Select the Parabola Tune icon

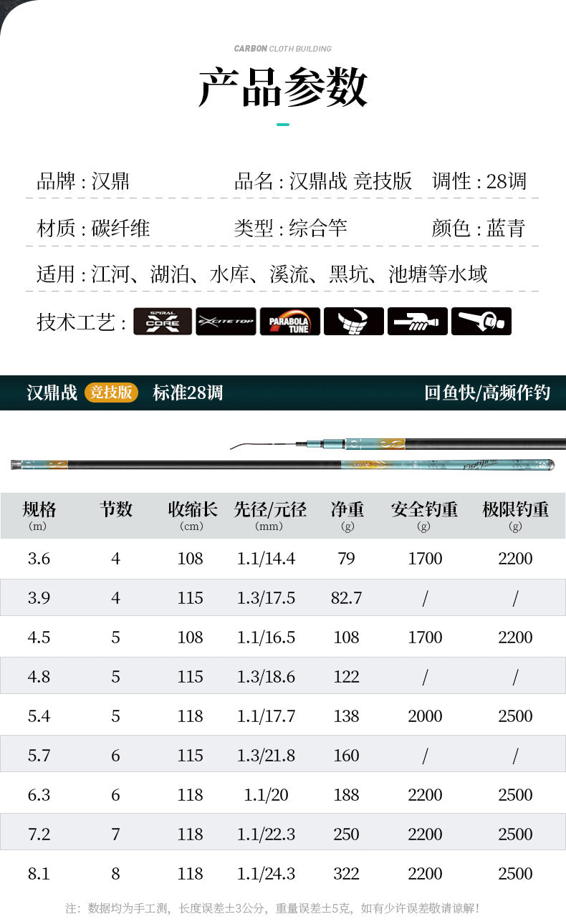click(x=289, y=322)
